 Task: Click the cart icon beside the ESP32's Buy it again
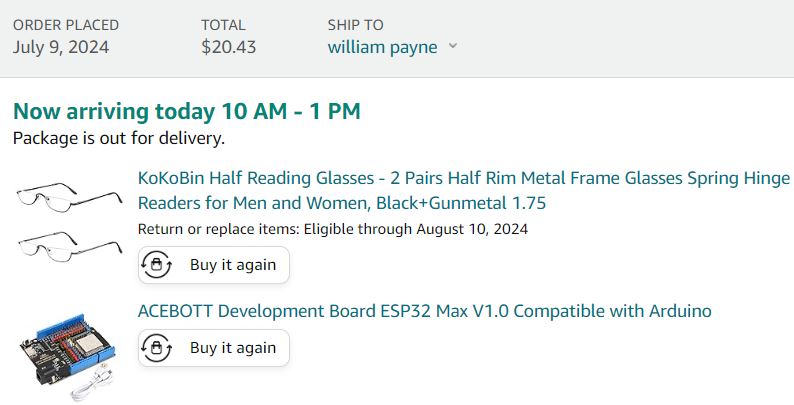click(156, 348)
